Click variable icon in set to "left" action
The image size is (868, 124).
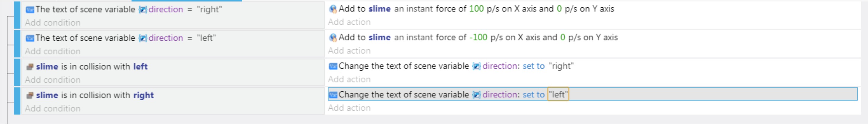(333, 95)
